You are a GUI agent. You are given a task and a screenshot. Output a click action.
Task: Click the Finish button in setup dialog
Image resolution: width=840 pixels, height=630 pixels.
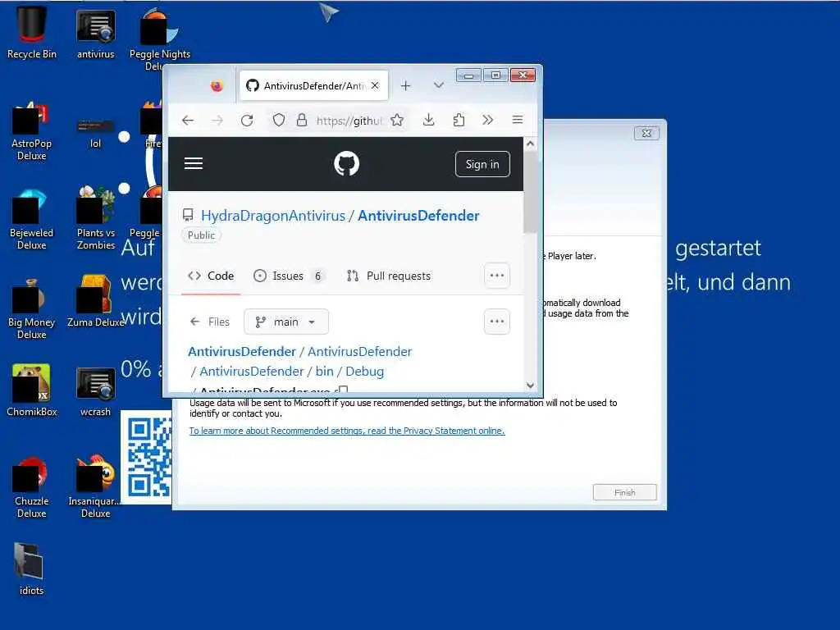pos(624,492)
